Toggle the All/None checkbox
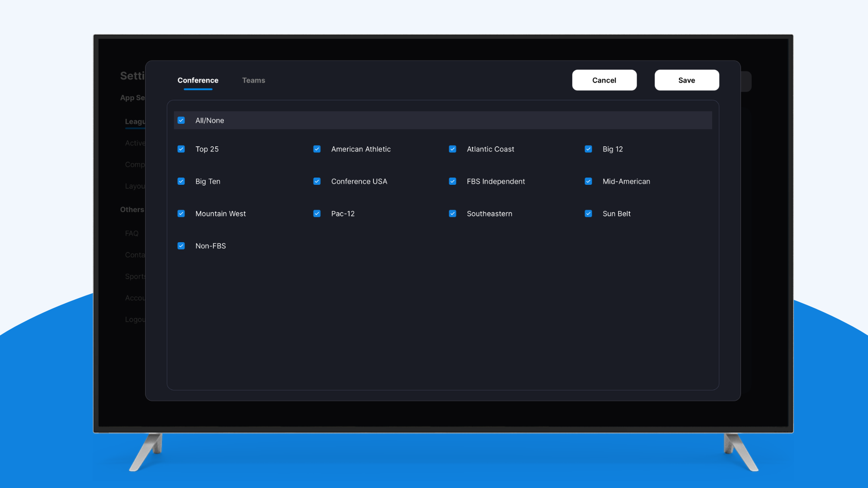This screenshot has width=868, height=488. pyautogui.click(x=181, y=120)
